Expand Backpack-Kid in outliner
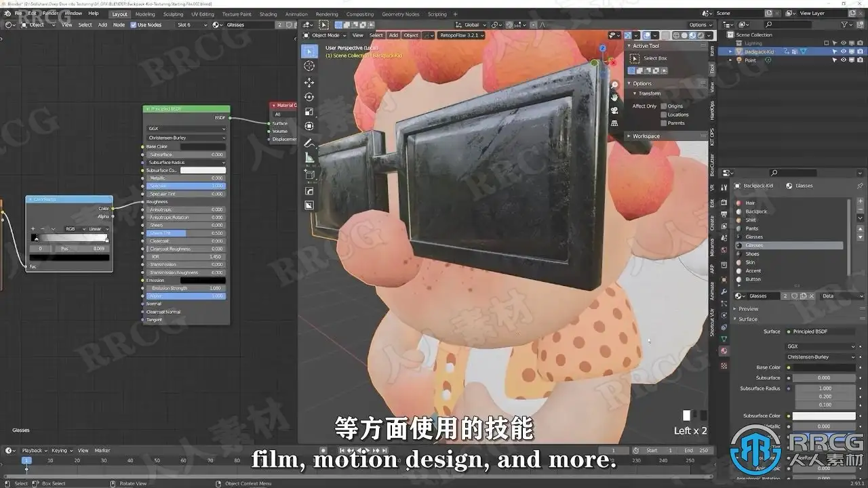This screenshot has width=868, height=488. (x=731, y=52)
